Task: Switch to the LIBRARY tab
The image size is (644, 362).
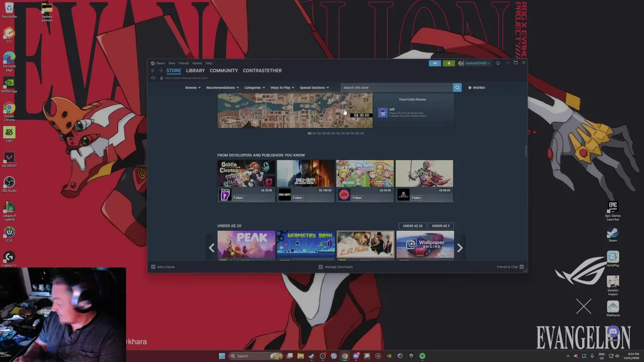Action: (195, 70)
